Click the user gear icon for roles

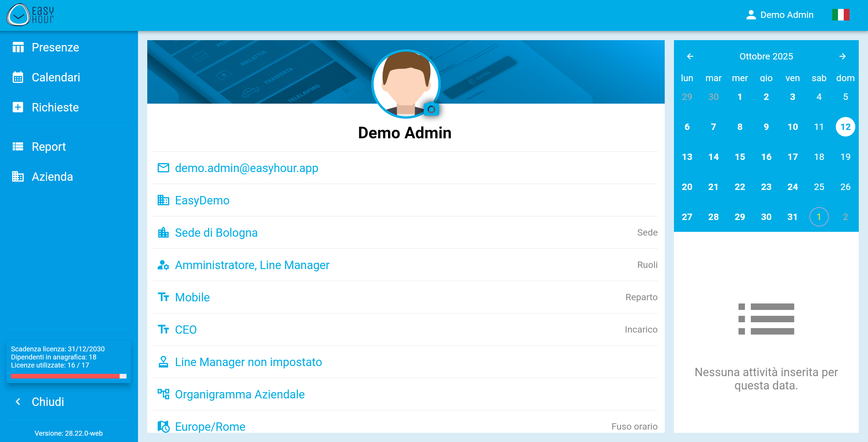pos(163,265)
